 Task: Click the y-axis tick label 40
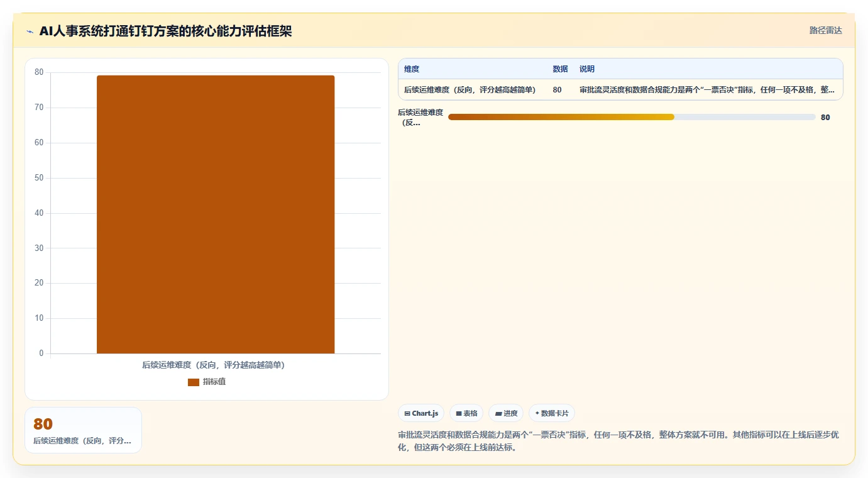click(x=39, y=213)
